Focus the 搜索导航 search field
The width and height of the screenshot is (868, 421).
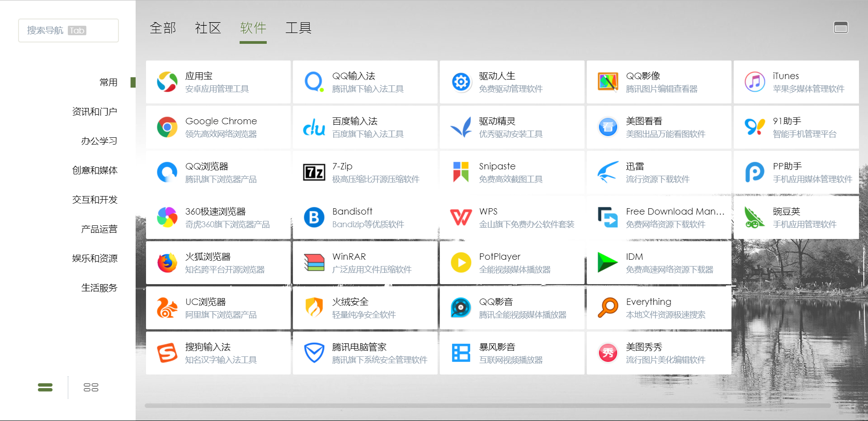[x=68, y=30]
